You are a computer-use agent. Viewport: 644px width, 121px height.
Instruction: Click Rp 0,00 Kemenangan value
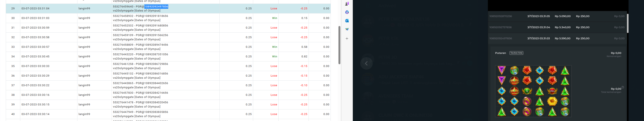point(616,53)
